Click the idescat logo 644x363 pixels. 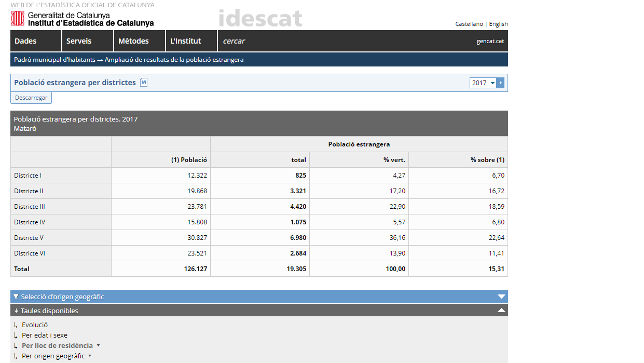pos(261,19)
